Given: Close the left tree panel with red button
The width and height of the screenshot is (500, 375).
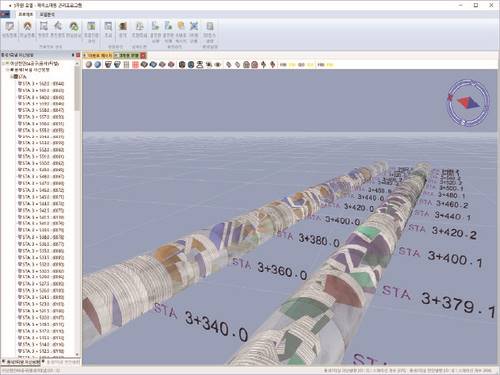Looking at the screenshot, I should (78, 55).
